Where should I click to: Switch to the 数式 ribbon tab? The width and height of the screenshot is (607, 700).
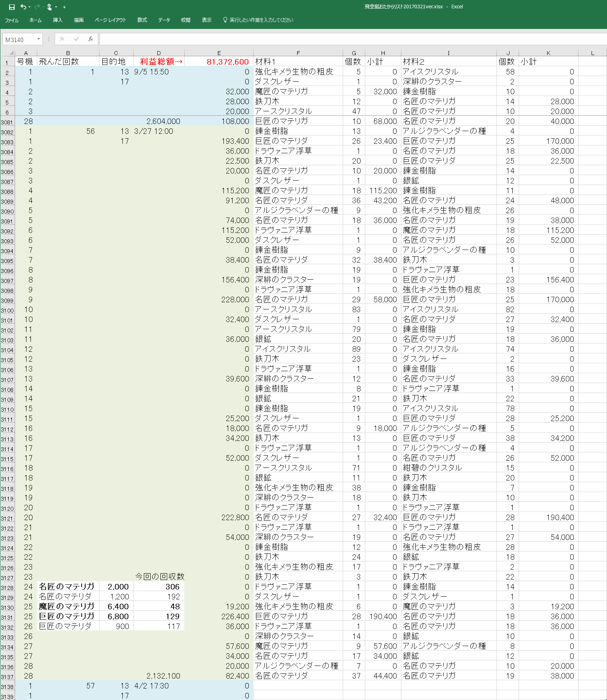pos(142,20)
